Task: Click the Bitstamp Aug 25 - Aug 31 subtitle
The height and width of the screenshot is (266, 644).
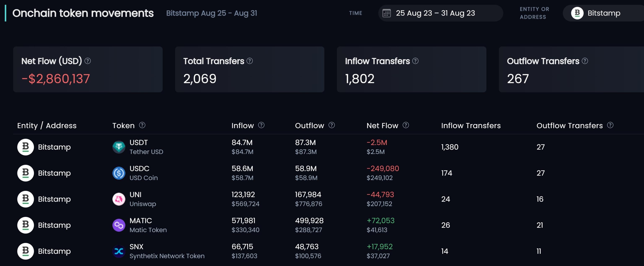Action: [x=212, y=13]
